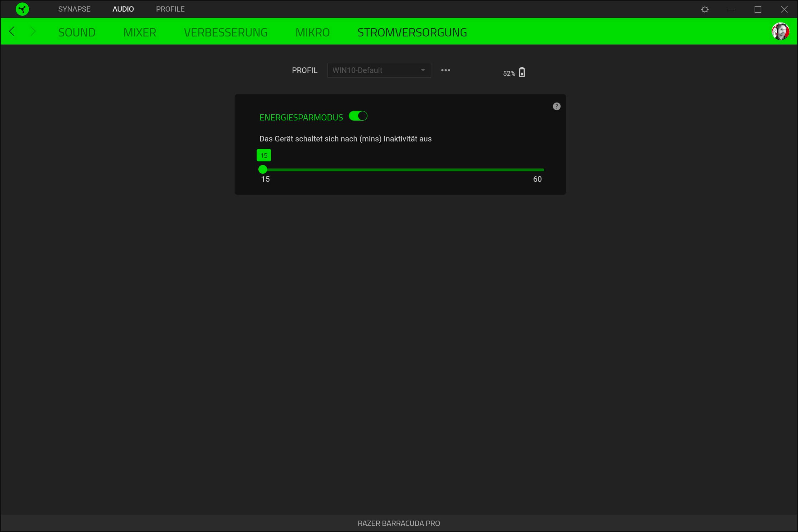Screen dimensions: 798x532
Task: Click the Razer logo icon
Action: tap(22, 9)
